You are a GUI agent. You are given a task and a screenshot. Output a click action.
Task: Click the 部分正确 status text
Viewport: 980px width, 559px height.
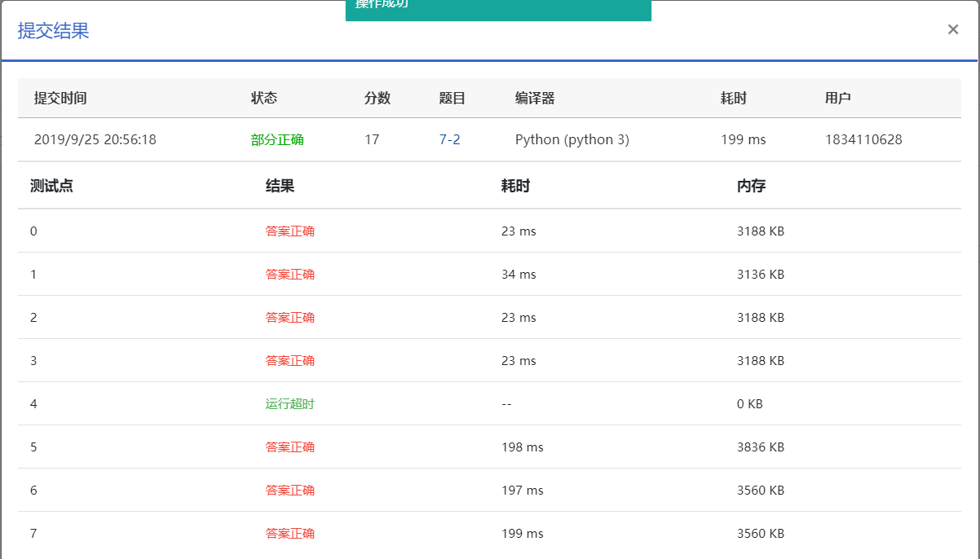click(x=277, y=139)
